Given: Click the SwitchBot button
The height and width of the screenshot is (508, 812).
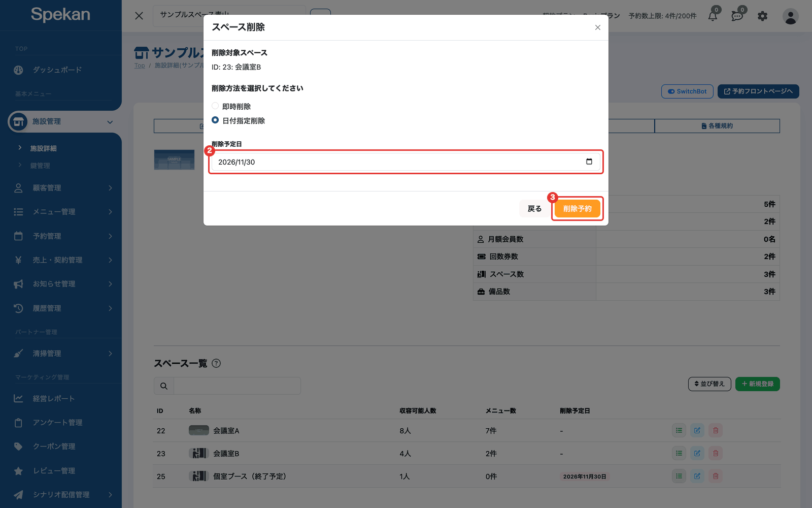Looking at the screenshot, I should (x=687, y=91).
